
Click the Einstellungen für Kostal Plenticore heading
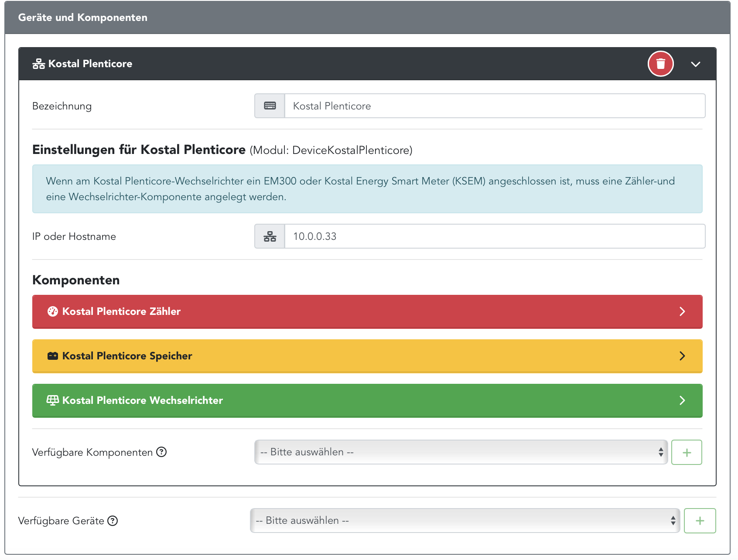pos(139,150)
